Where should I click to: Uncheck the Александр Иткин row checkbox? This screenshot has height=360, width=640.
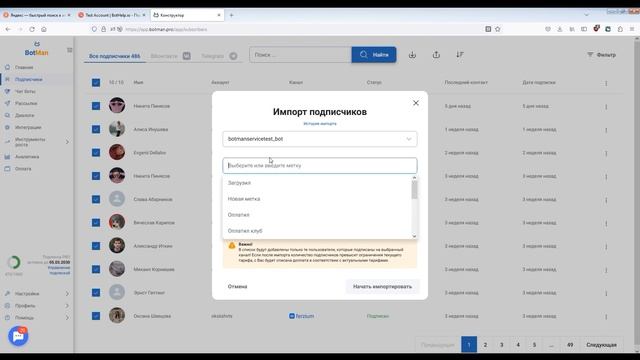coord(96,246)
